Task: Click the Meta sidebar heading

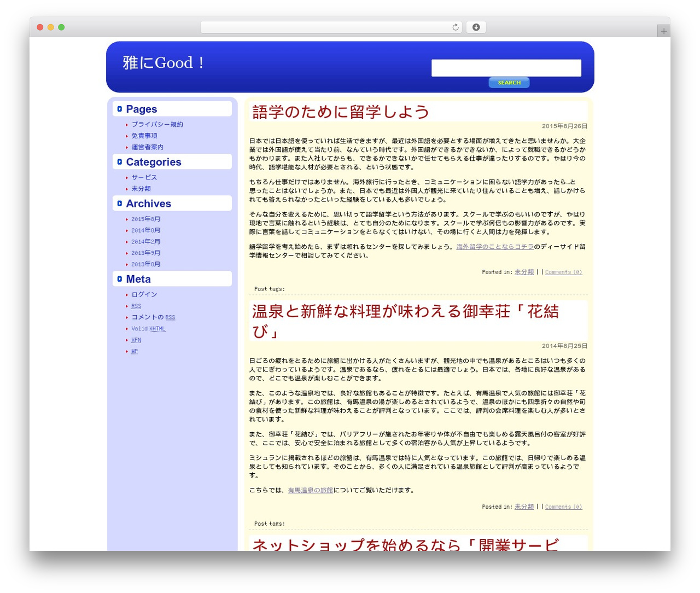Action: point(138,279)
